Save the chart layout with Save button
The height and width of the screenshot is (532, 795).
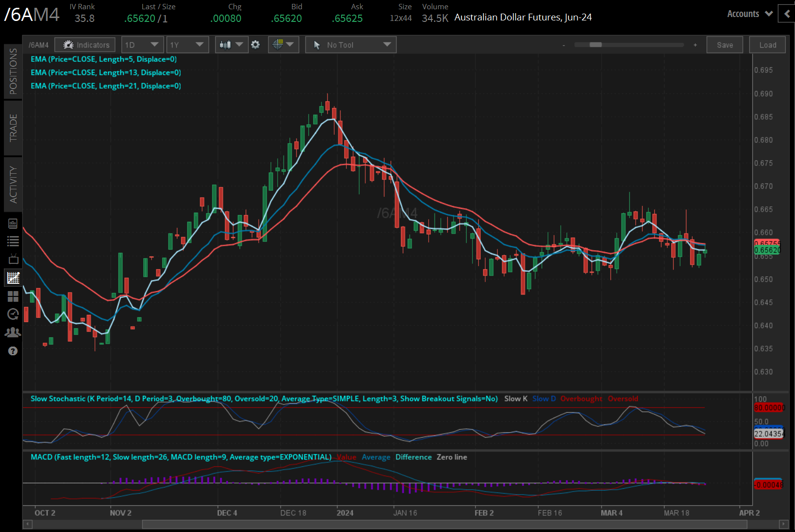tap(725, 44)
